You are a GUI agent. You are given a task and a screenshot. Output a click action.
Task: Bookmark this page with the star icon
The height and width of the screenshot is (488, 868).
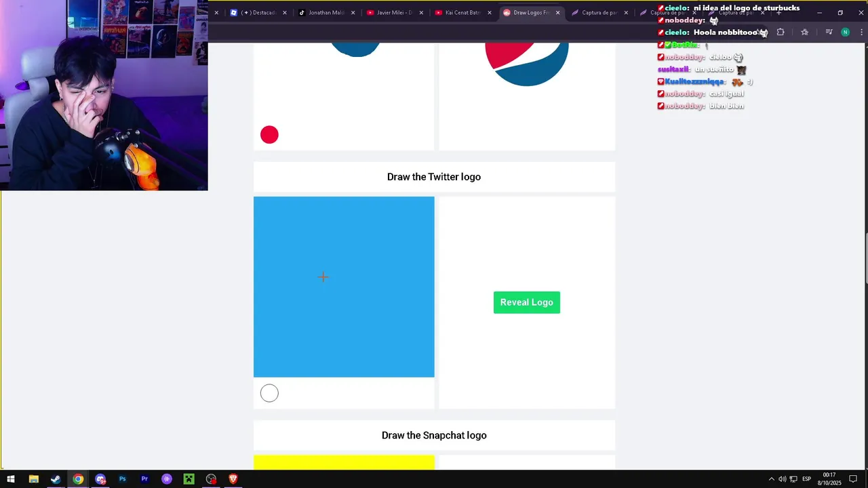click(804, 32)
